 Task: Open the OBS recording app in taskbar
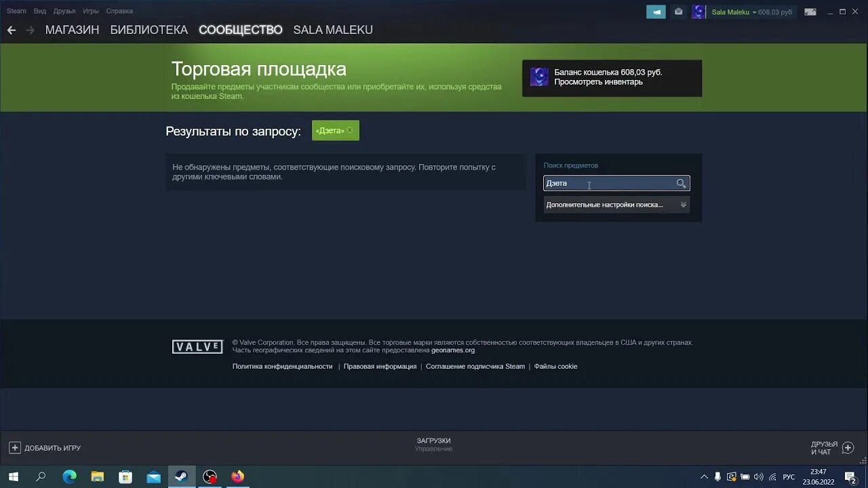210,476
